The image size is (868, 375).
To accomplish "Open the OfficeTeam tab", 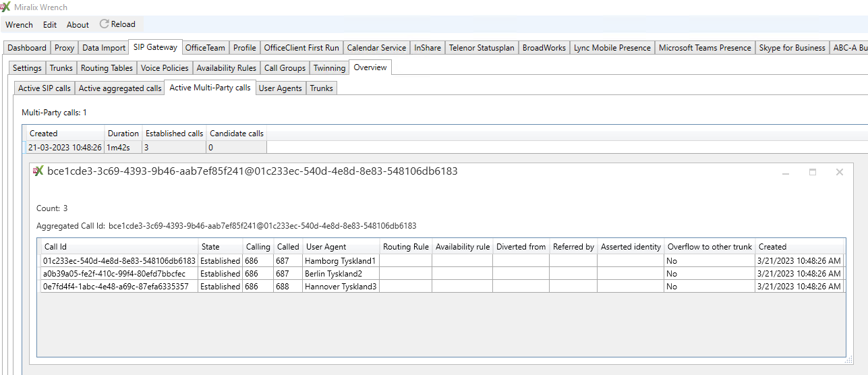I will [205, 48].
